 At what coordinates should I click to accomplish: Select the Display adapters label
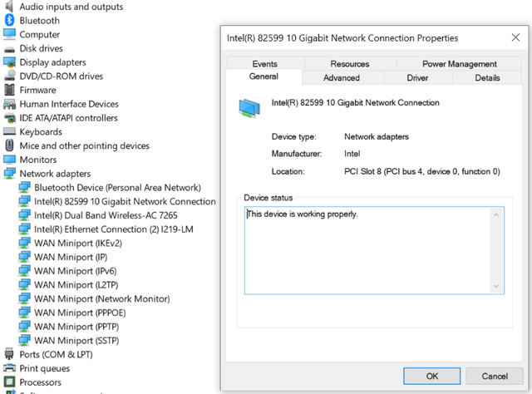tap(52, 62)
